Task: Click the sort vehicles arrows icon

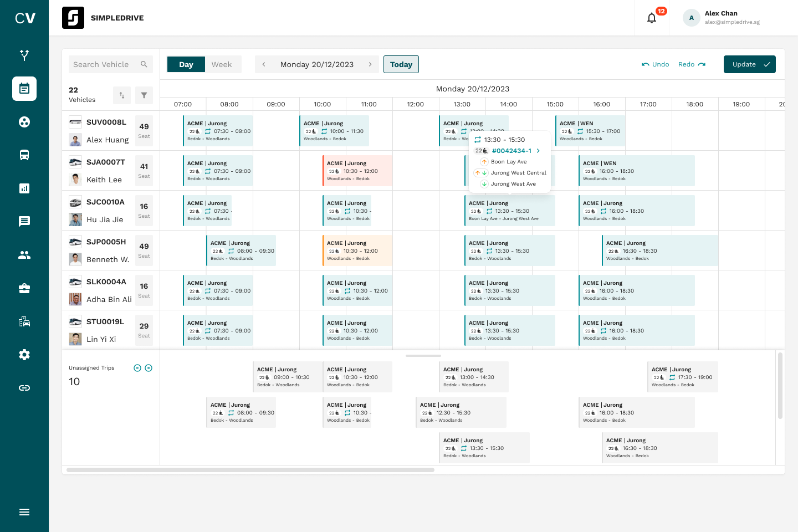Action: 122,95
